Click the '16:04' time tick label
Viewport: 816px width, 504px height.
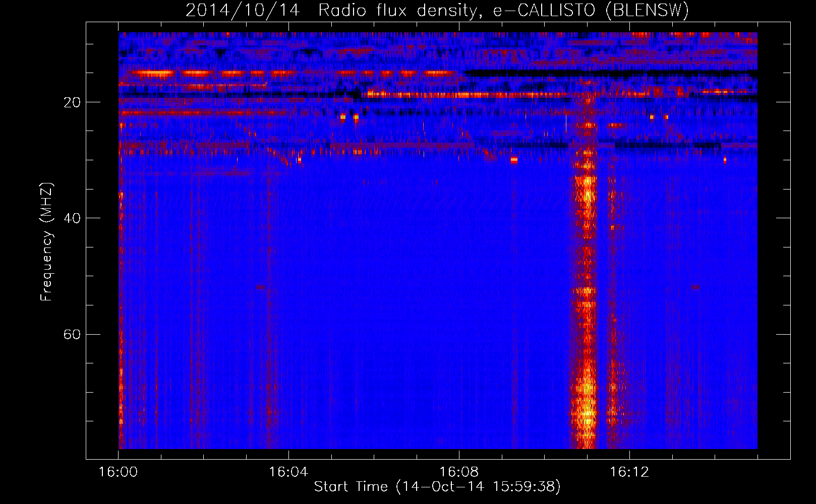tap(288, 472)
